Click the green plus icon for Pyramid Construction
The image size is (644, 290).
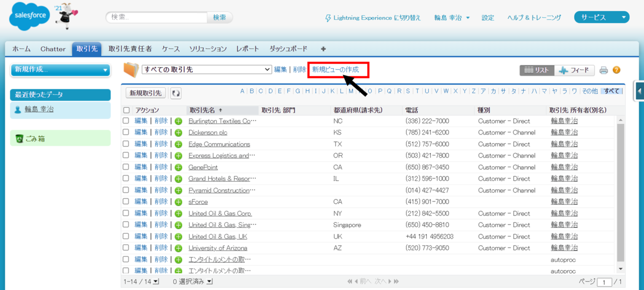(x=178, y=190)
